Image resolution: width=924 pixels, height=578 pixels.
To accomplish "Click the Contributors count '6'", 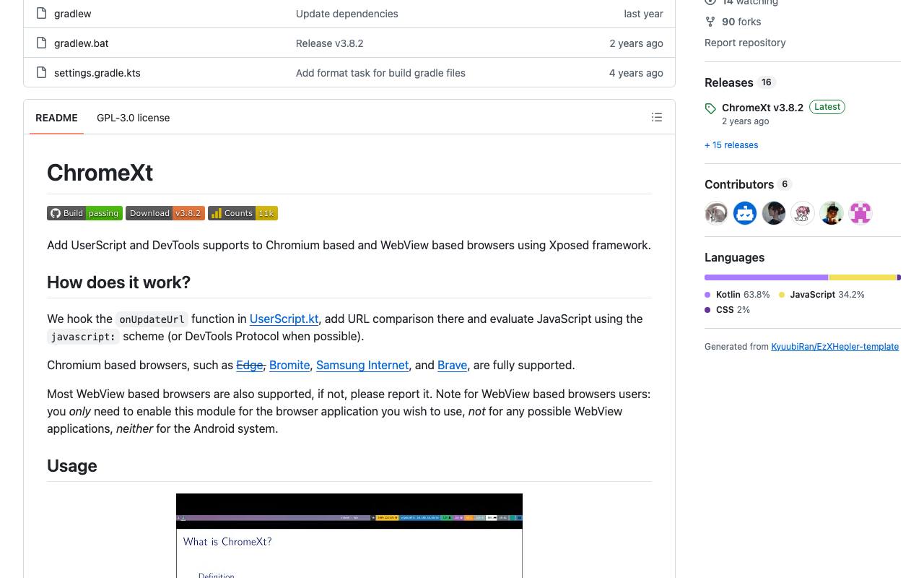I will (785, 184).
